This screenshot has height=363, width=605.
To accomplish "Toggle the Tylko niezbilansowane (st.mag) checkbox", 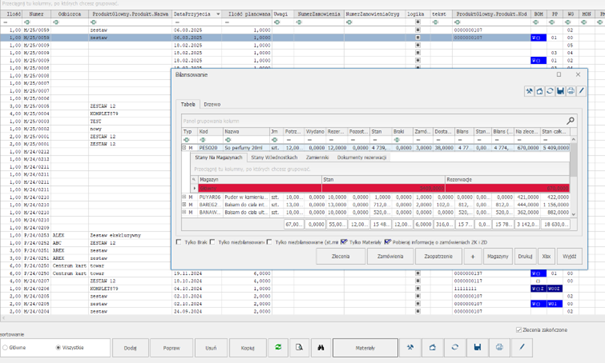I will (269, 242).
